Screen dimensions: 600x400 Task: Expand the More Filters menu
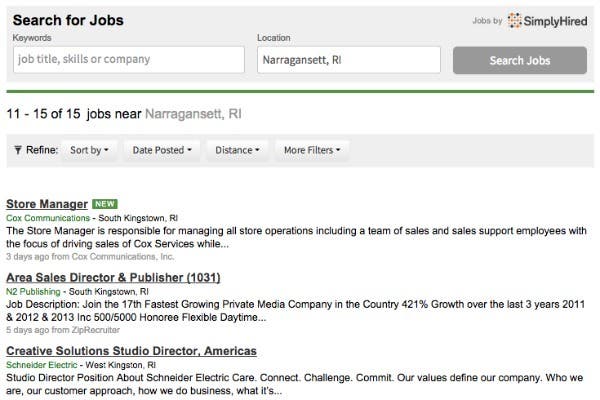[x=312, y=151]
